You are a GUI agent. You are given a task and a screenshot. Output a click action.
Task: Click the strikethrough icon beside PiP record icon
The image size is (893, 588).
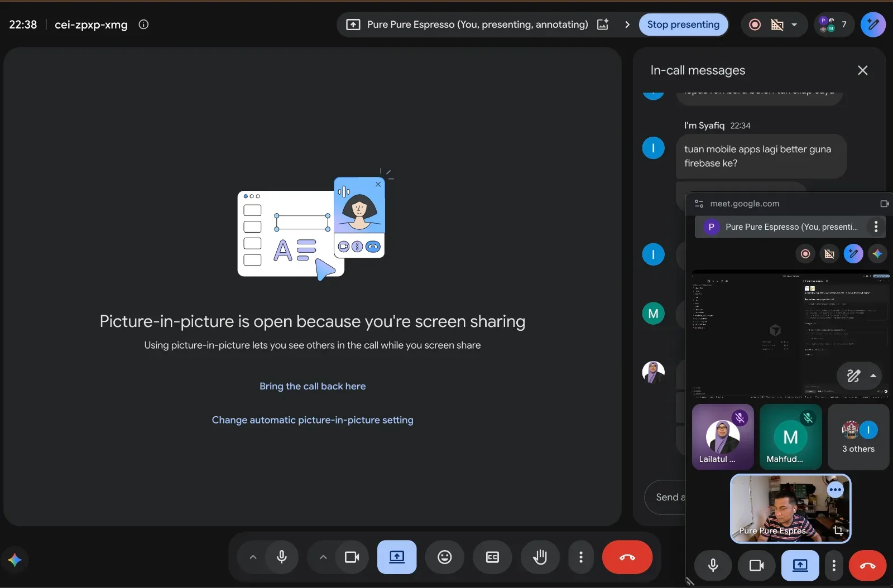pos(829,254)
